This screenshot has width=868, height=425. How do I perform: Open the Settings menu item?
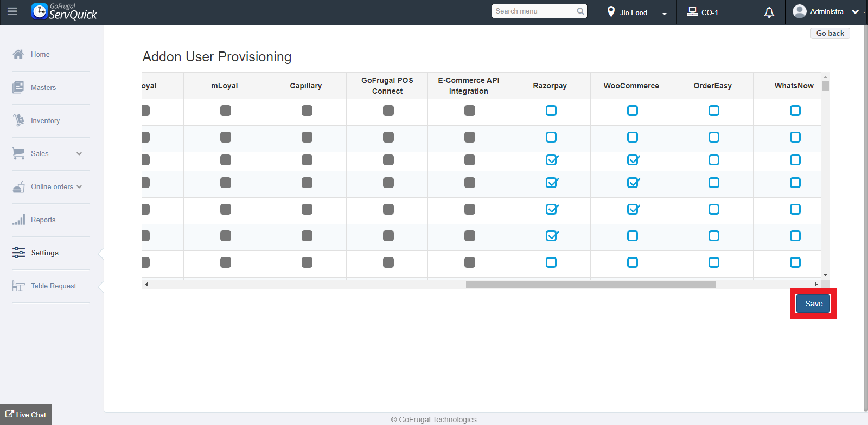pos(44,253)
